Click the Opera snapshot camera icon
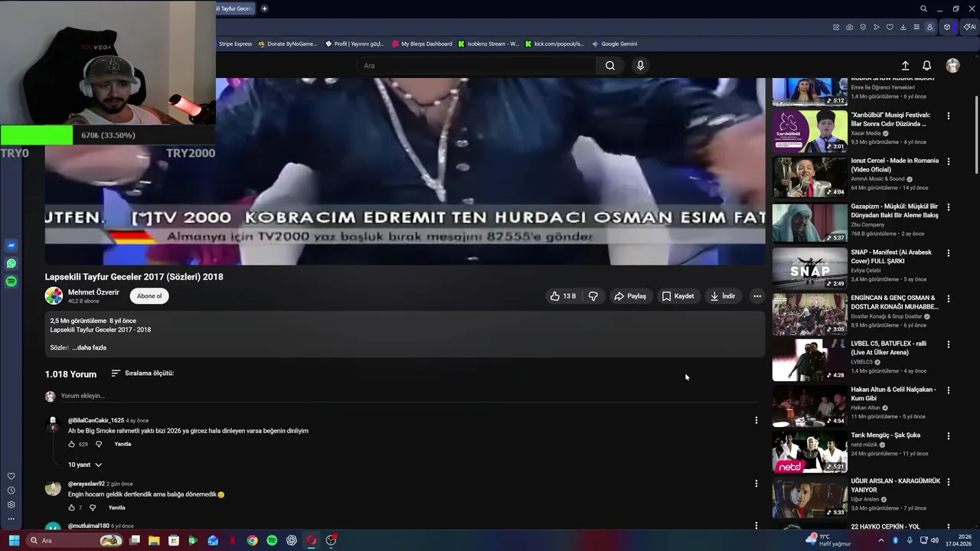Screen dimensions: 980x551 click(850, 27)
